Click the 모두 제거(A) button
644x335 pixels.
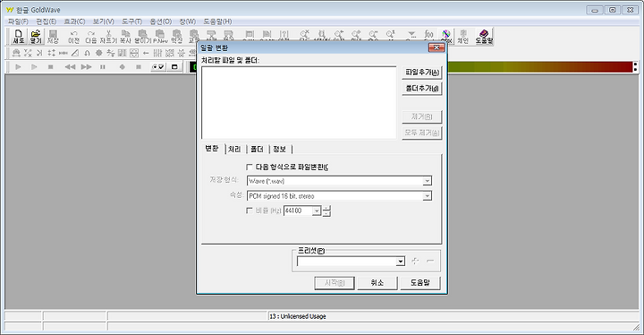(x=422, y=133)
